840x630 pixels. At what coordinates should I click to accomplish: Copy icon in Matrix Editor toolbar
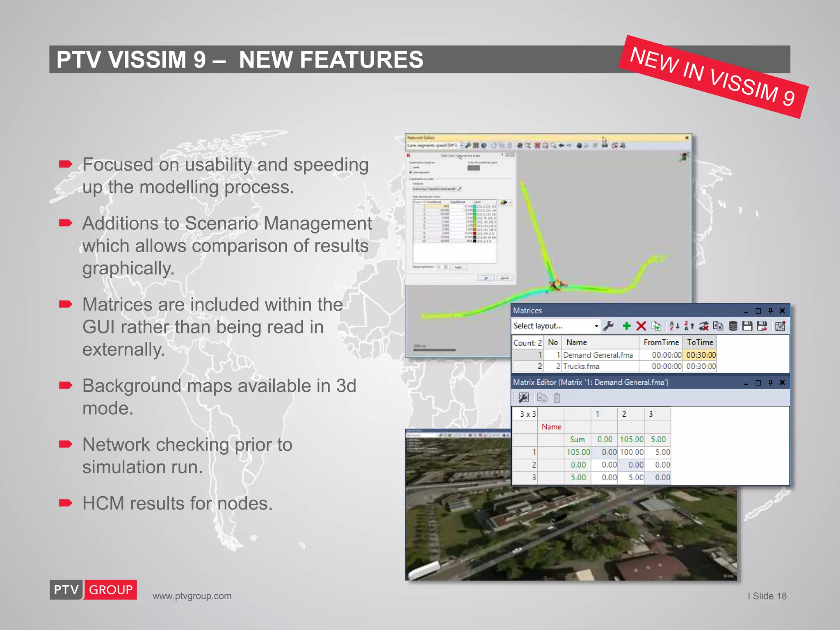click(x=542, y=397)
